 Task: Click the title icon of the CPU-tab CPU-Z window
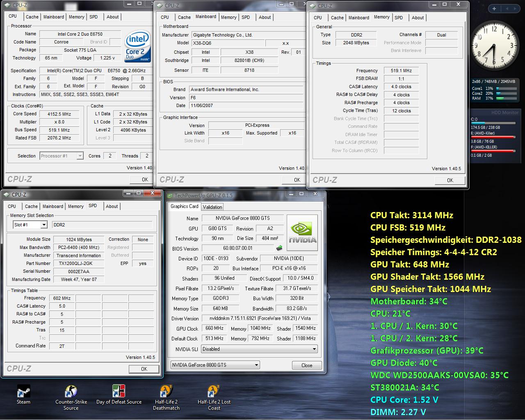[7, 5]
